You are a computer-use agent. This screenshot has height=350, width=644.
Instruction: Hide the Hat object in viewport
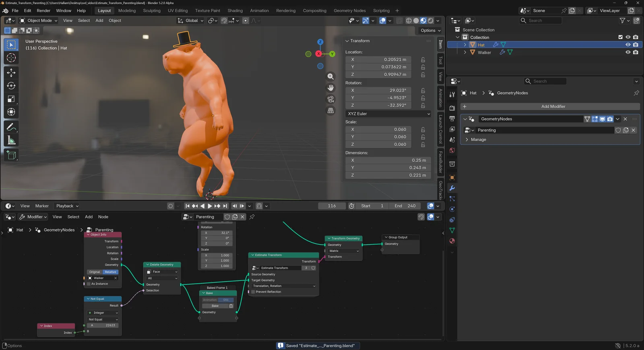click(628, 45)
